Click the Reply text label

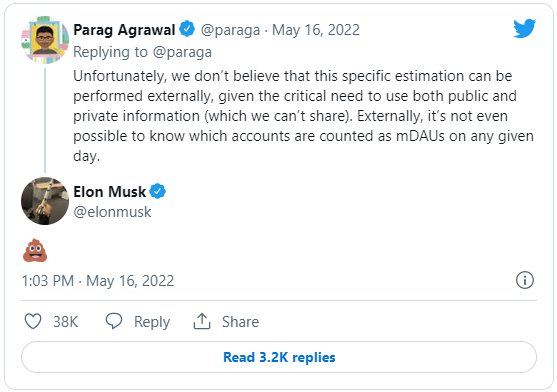(x=152, y=322)
